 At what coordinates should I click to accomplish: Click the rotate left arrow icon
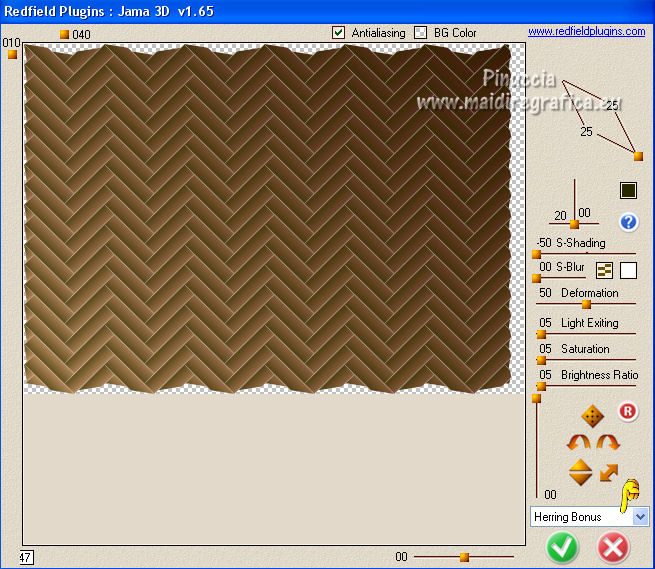coord(579,442)
